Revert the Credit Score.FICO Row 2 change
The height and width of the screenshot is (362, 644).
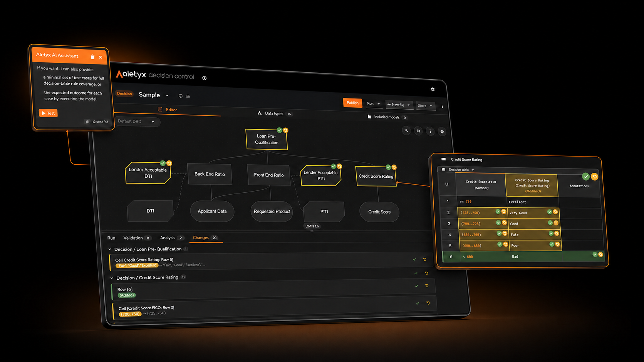(428, 303)
